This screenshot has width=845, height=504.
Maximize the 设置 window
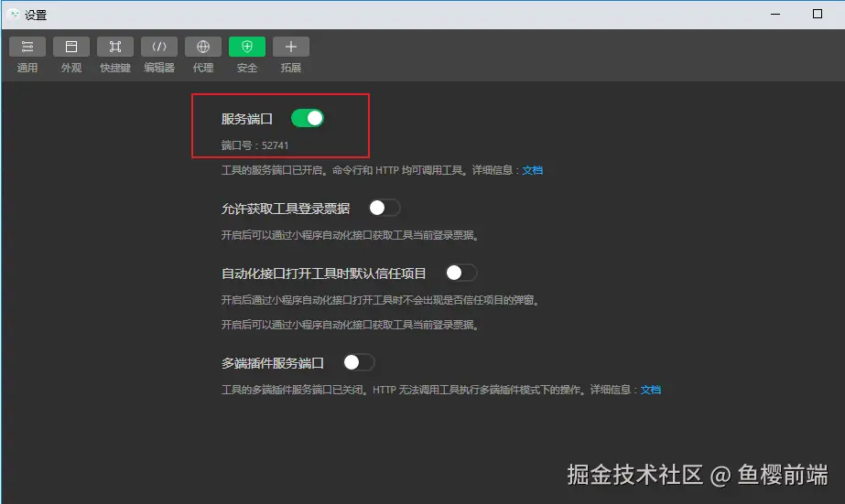(x=817, y=14)
